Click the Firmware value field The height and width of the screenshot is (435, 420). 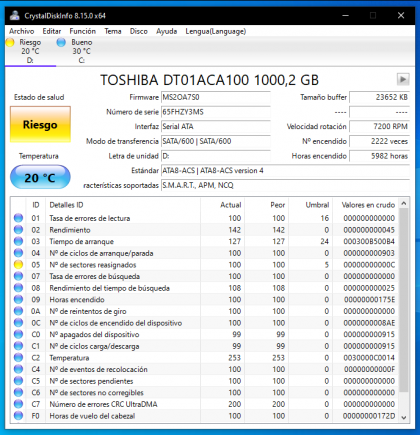point(216,97)
